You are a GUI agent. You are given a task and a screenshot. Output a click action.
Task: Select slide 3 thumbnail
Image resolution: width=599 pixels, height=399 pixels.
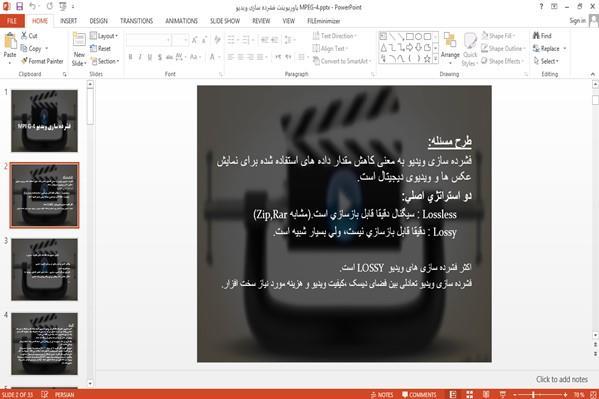click(x=44, y=269)
